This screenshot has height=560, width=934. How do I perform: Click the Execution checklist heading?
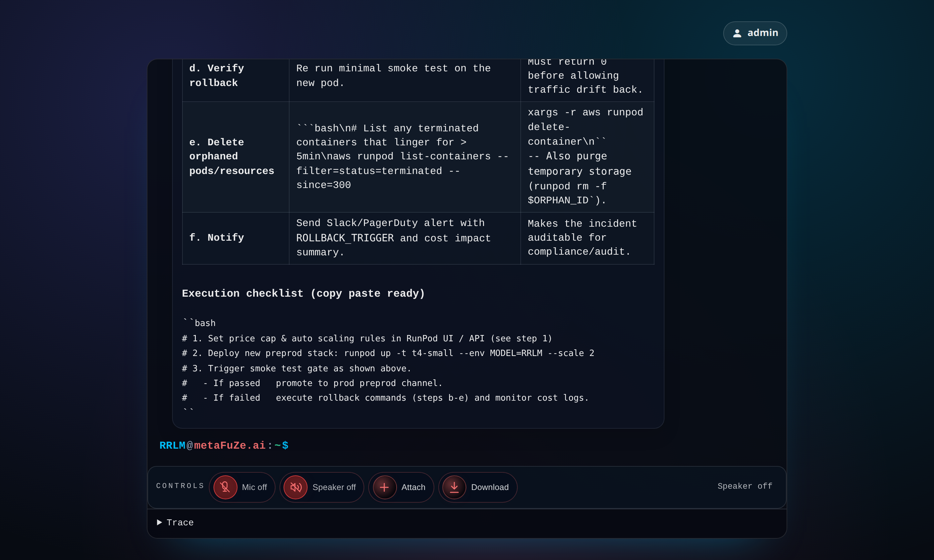(x=303, y=294)
